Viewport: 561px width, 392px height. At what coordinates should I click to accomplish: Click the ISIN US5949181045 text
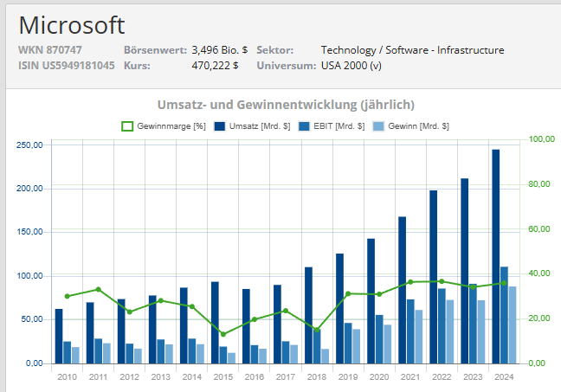(67, 66)
